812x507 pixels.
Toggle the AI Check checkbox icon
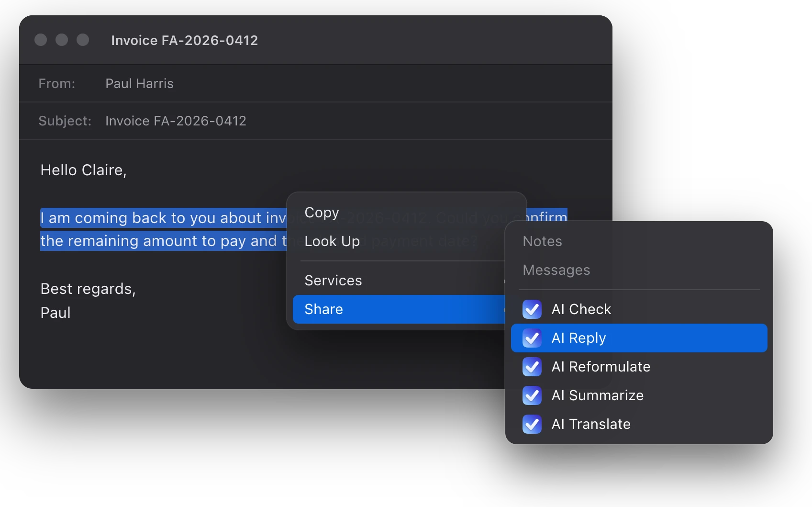[x=532, y=309]
